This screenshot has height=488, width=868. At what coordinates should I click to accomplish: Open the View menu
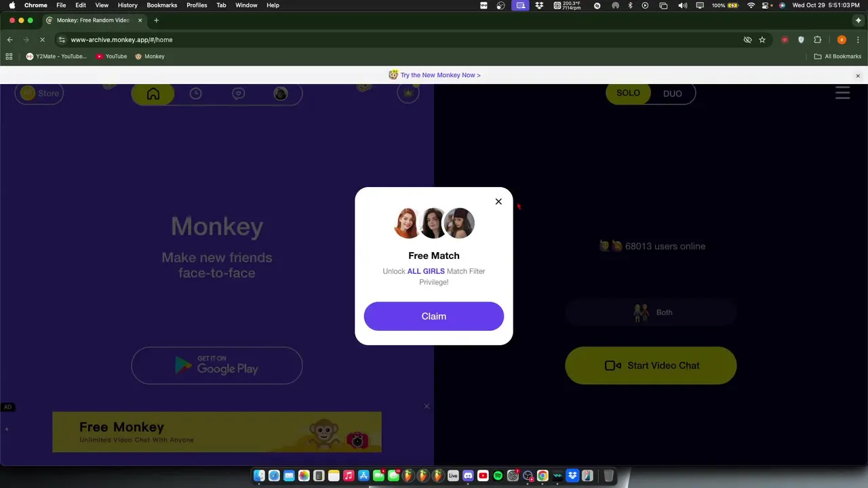click(102, 5)
